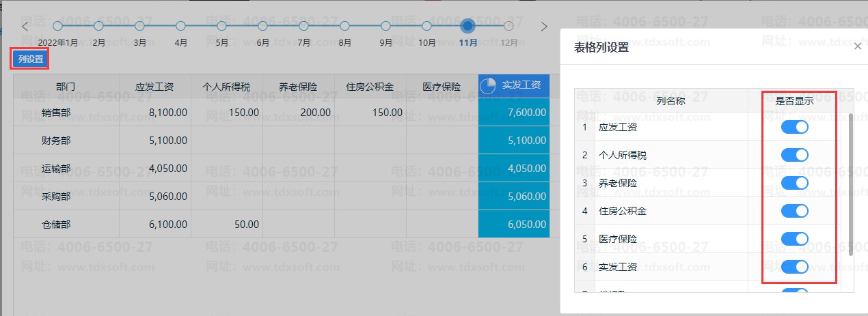Select the 10月 point on the timeline
The height and width of the screenshot is (316, 868).
426,26
